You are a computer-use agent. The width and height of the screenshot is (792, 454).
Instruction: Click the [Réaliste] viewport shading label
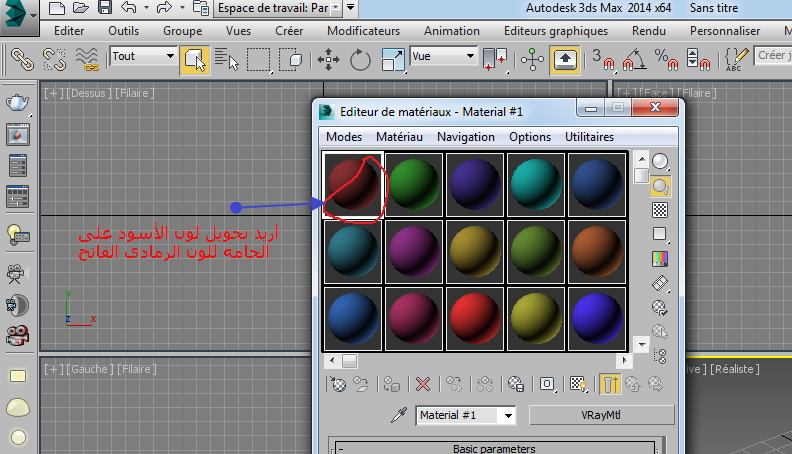(x=735, y=369)
